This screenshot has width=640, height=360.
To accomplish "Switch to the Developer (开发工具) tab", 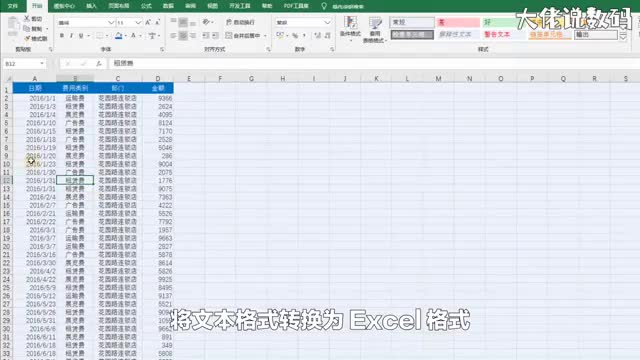I will 240,6.
